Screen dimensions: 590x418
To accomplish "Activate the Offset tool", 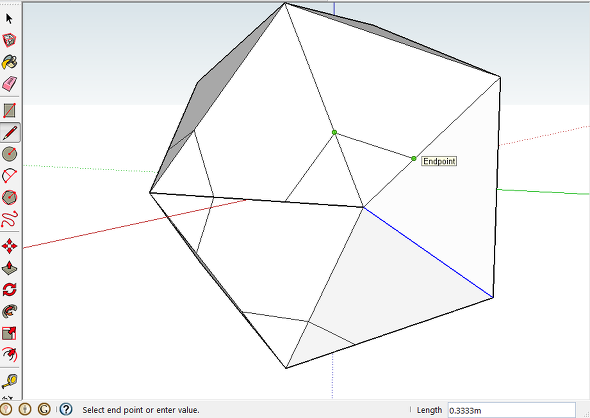I will point(9,354).
